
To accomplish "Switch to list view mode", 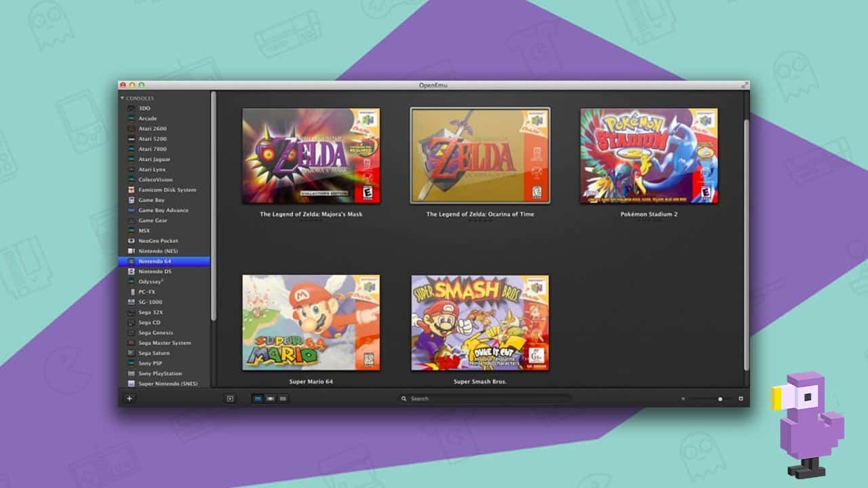I will pyautogui.click(x=283, y=399).
